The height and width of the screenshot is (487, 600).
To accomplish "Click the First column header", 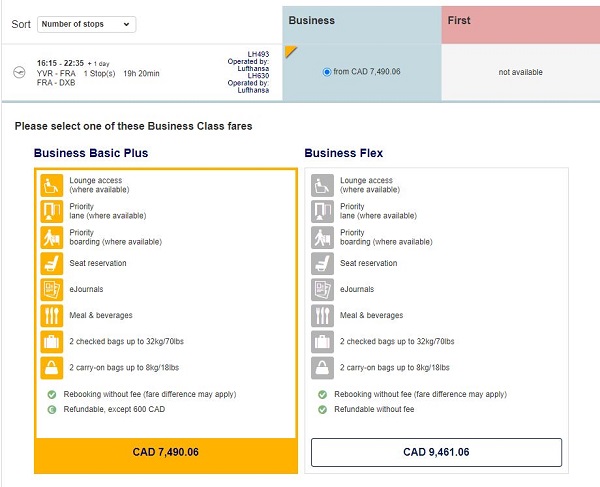I will [520, 21].
